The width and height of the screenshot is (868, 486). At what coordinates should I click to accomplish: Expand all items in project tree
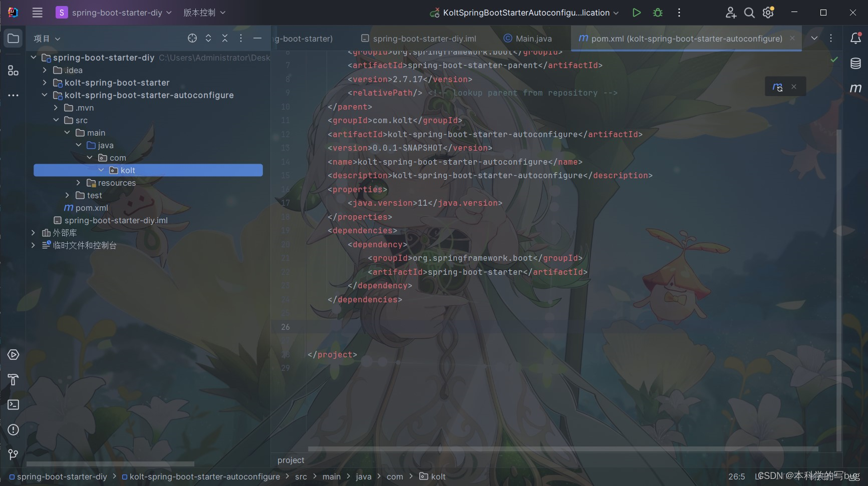coord(208,38)
